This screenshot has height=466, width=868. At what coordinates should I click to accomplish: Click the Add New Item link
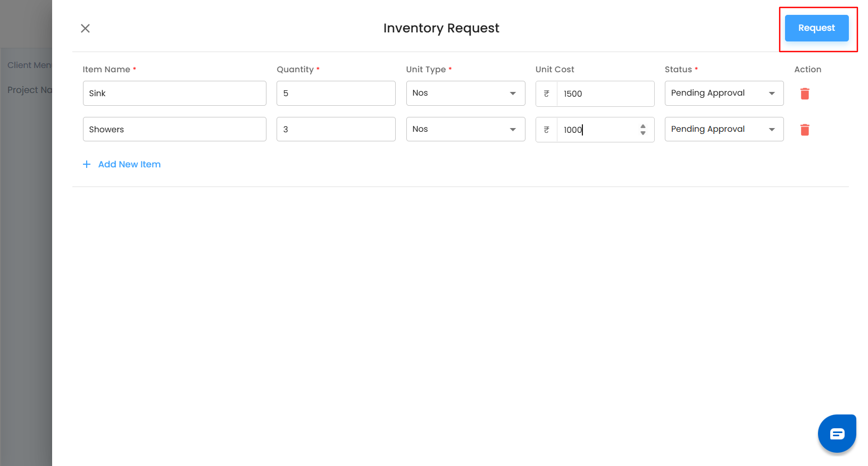[x=129, y=164]
